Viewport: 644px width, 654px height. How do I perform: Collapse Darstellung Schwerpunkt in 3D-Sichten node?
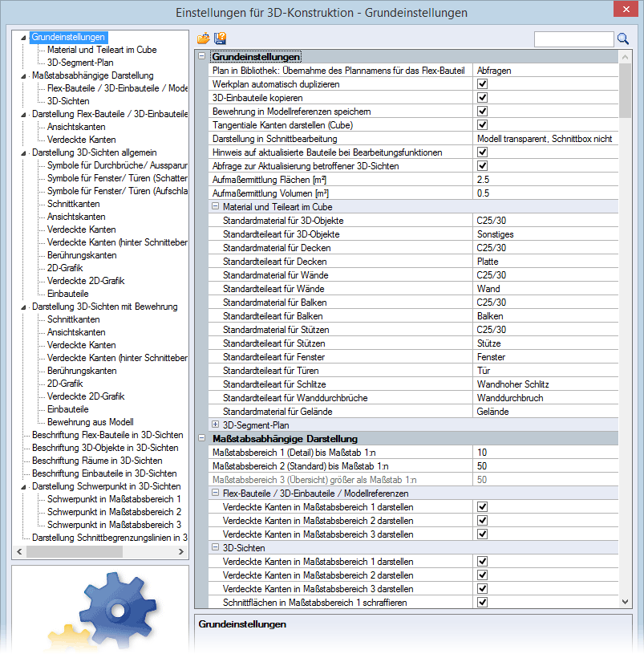pyautogui.click(x=23, y=487)
